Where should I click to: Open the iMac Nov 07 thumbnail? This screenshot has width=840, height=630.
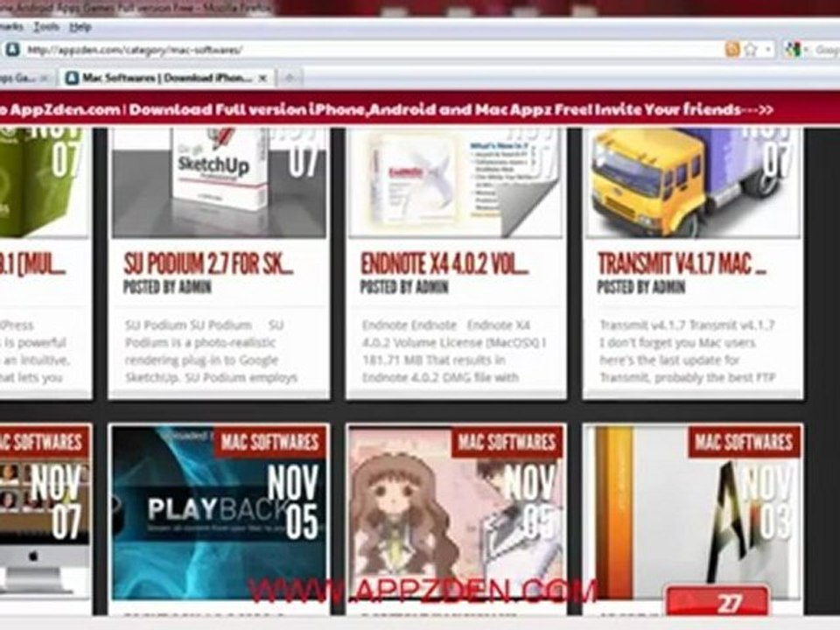coord(45,513)
